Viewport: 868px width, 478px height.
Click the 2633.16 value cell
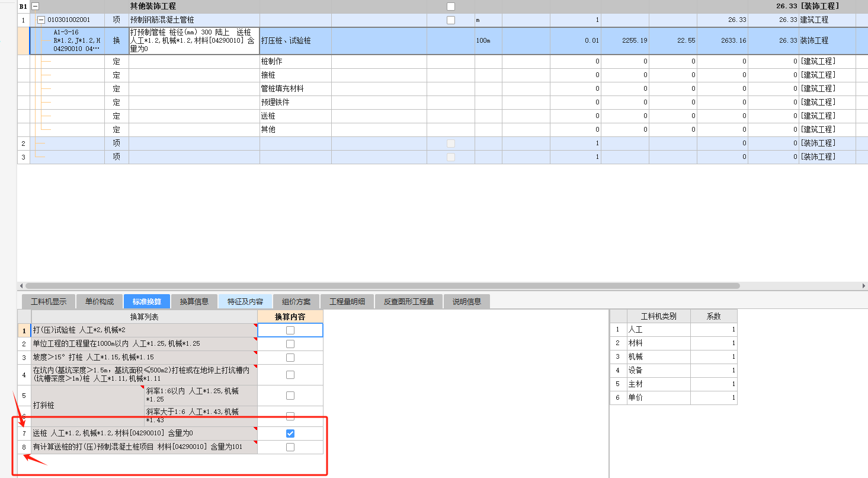tap(723, 41)
